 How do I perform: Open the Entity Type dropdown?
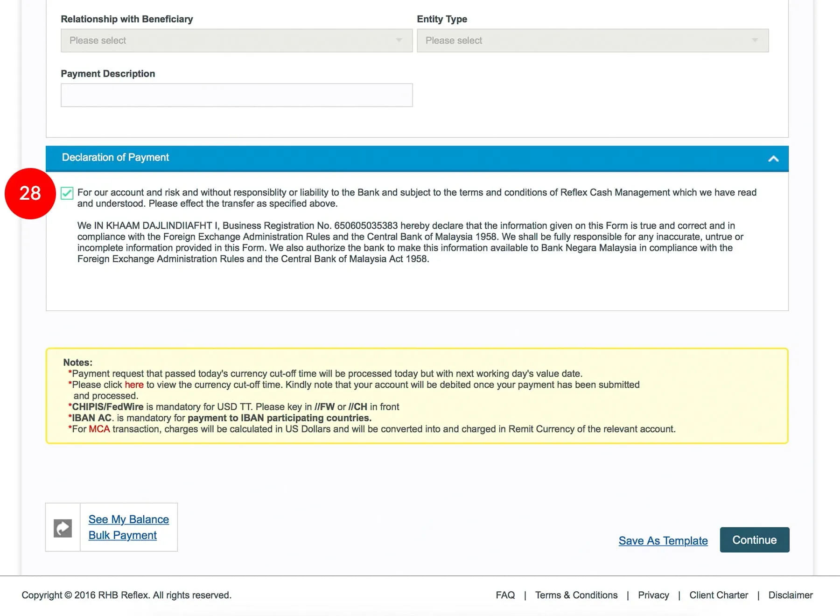coord(592,41)
